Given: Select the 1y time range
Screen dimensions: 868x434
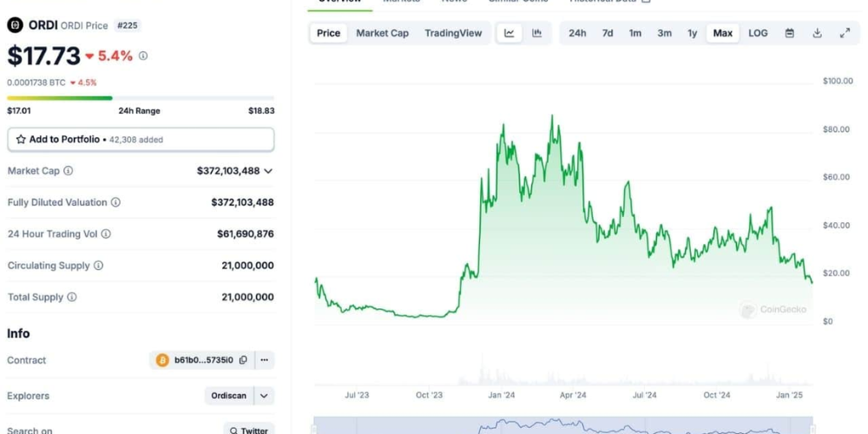Looking at the screenshot, I should pos(692,33).
